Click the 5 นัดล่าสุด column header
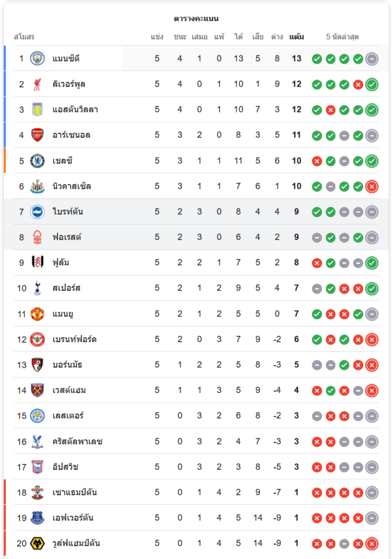392x559 pixels. click(x=342, y=37)
